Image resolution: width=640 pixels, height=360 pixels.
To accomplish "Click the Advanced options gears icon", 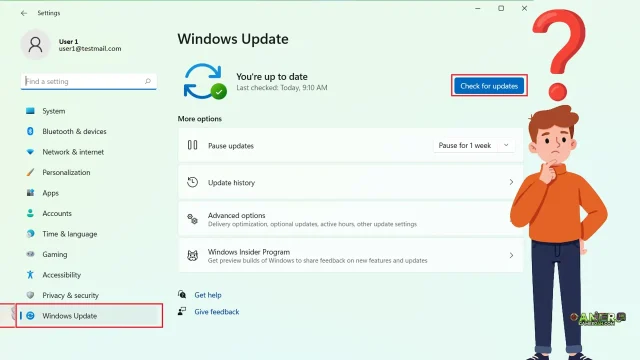I will click(x=192, y=219).
